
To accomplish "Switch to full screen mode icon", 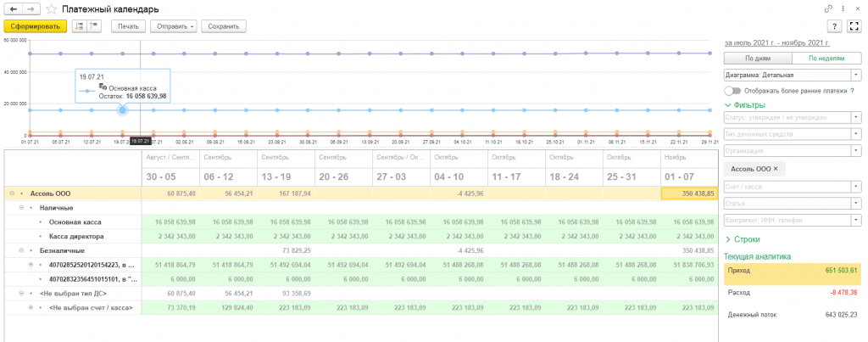I will pyautogui.click(x=854, y=26).
